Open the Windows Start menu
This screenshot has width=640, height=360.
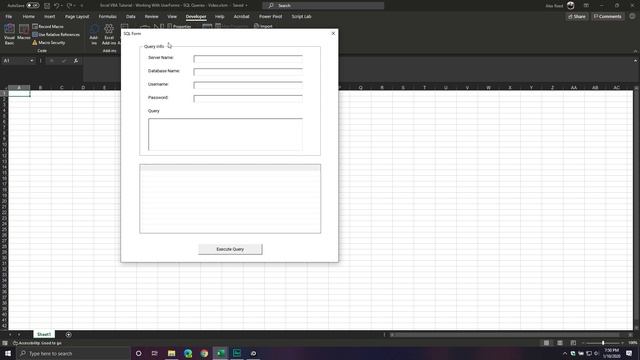pyautogui.click(x=8, y=353)
